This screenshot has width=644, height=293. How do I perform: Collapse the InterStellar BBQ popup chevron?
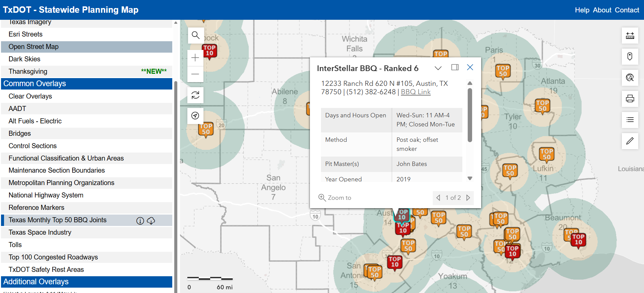pyautogui.click(x=438, y=68)
